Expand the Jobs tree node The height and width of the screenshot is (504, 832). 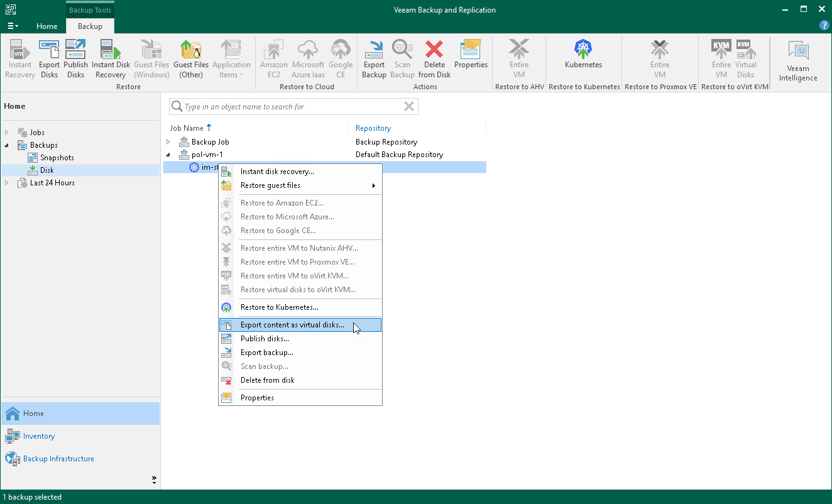7,133
